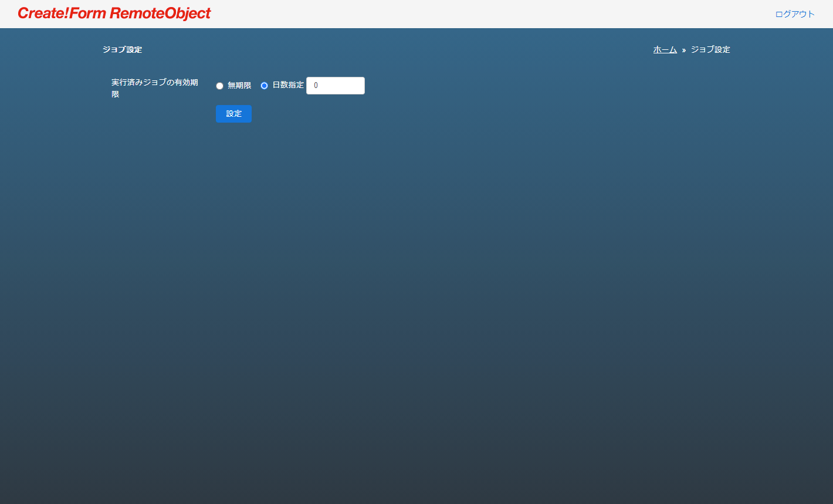The width and height of the screenshot is (833, 504).
Task: Click the ジョブ設定 breadcrumb current item
Action: [710, 50]
